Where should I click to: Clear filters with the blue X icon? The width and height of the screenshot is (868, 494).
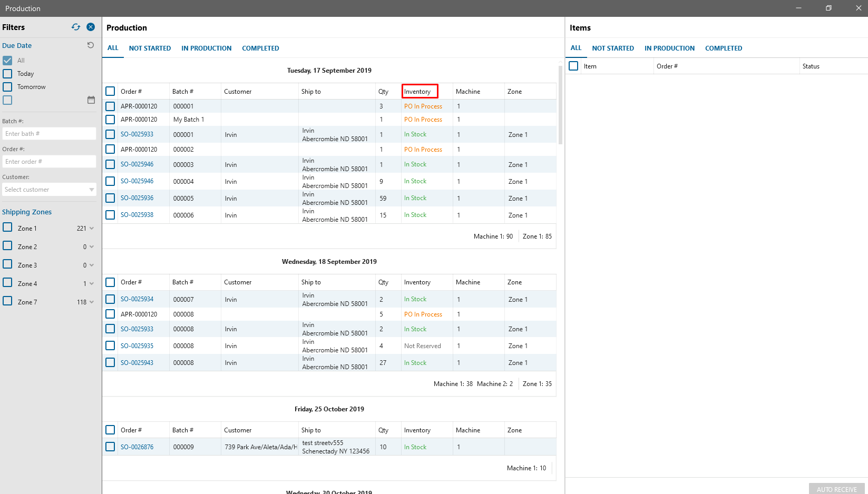pos(91,27)
